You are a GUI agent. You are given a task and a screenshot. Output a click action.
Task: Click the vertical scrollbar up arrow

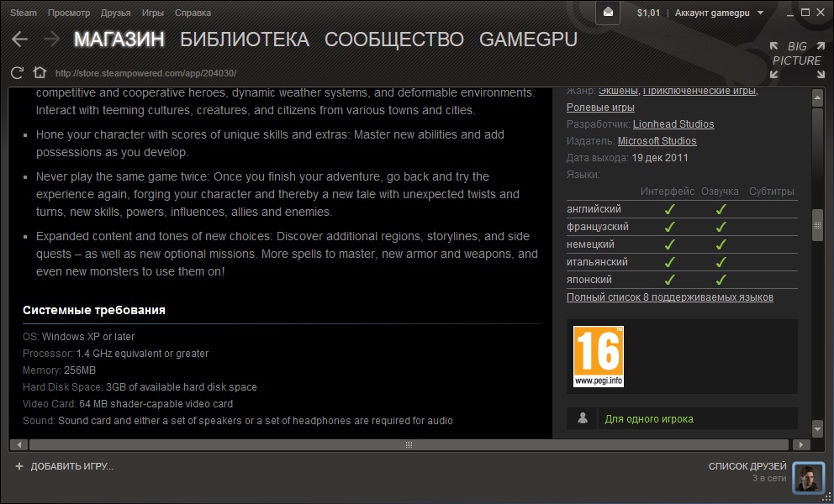tap(817, 97)
